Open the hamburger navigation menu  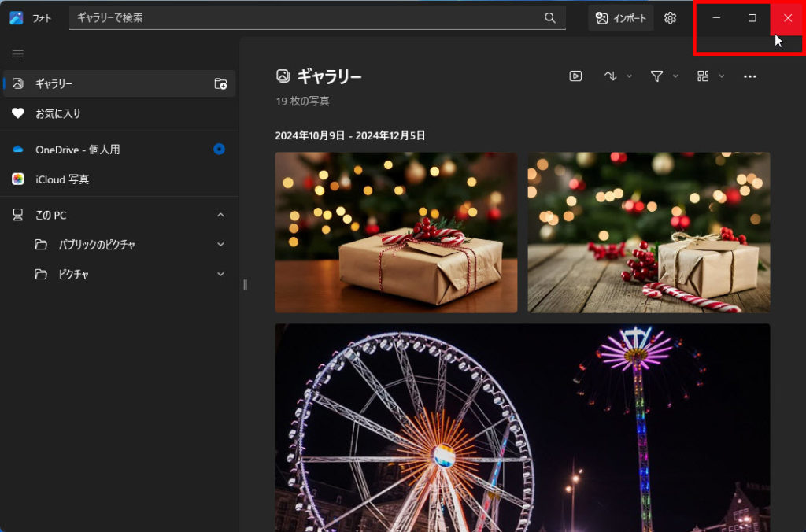tap(18, 54)
